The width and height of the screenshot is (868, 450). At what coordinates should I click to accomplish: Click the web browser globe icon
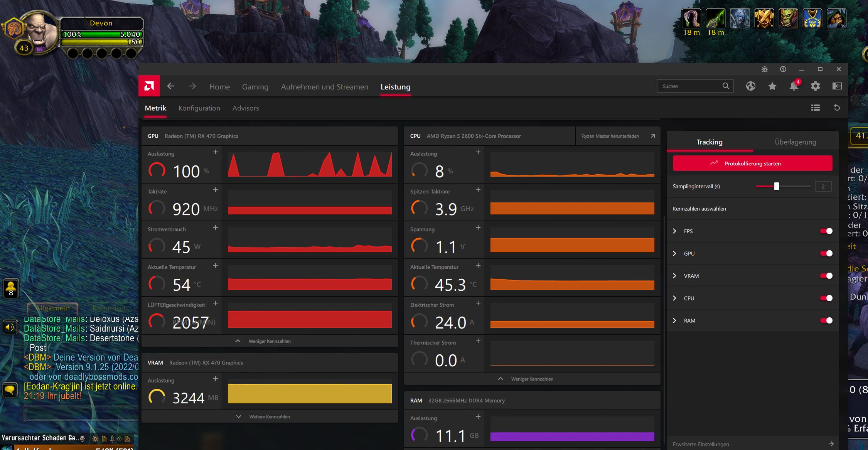point(750,86)
